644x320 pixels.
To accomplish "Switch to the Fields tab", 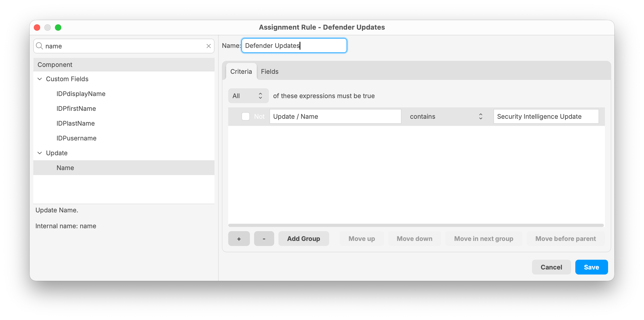I will 270,72.
